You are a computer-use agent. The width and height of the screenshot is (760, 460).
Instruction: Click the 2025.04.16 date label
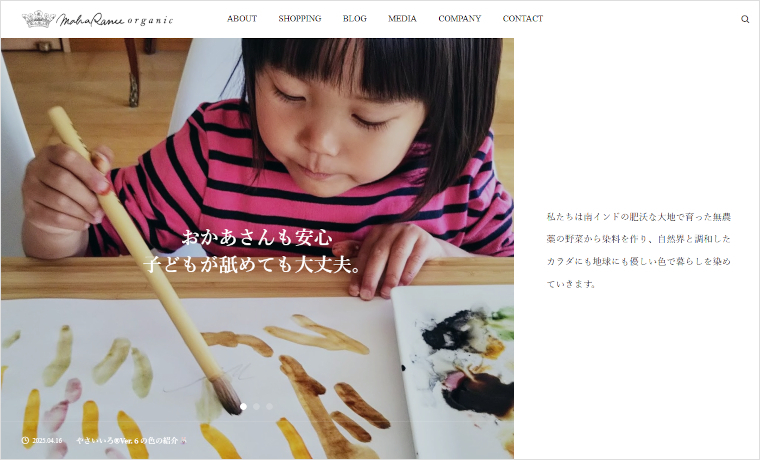pyautogui.click(x=47, y=441)
